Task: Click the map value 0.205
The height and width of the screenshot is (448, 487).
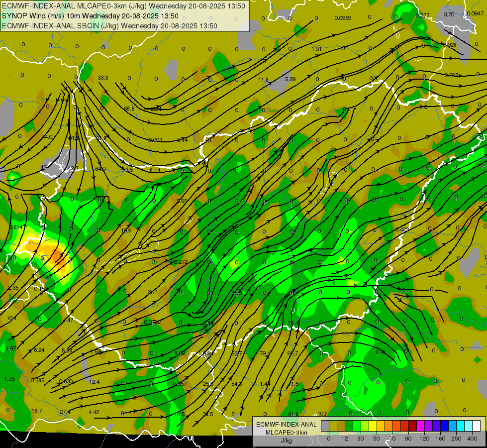Action: [x=451, y=75]
